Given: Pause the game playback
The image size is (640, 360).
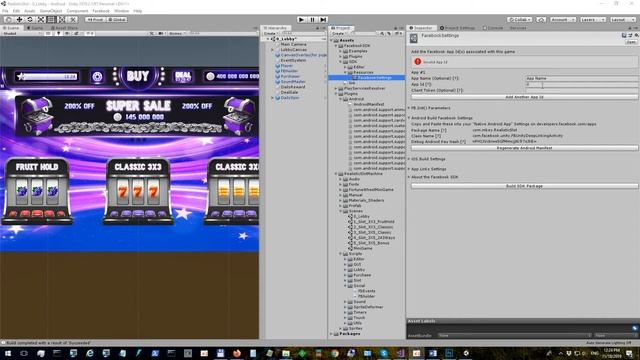Looking at the screenshot, I should (x=312, y=19).
